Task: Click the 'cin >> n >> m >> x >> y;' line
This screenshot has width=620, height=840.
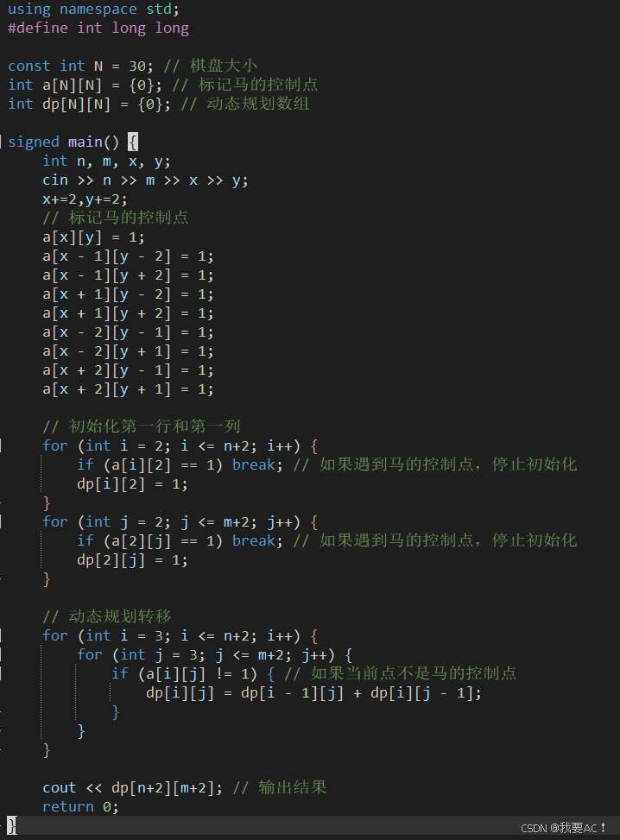Action: pyautogui.click(x=145, y=180)
